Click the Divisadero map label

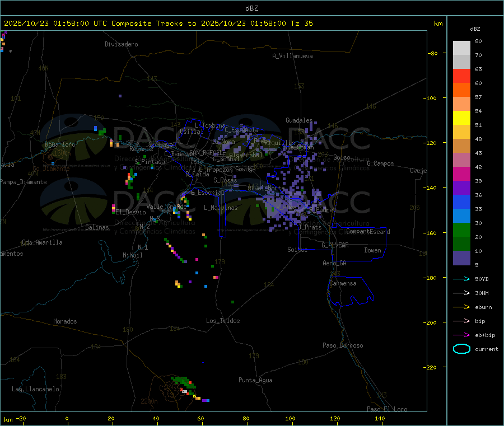(121, 44)
